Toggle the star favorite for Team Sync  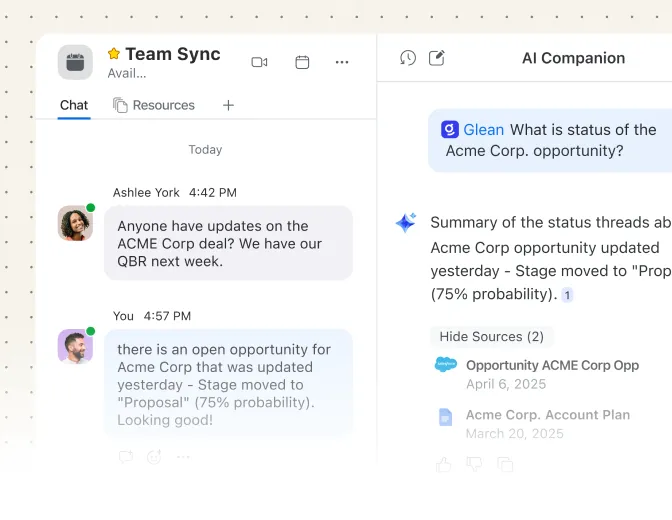point(114,54)
